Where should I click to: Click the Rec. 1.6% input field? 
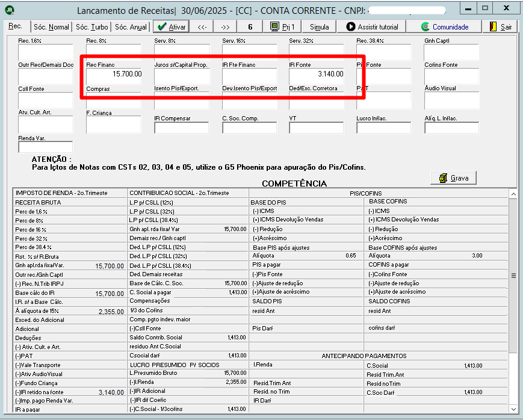click(46, 52)
